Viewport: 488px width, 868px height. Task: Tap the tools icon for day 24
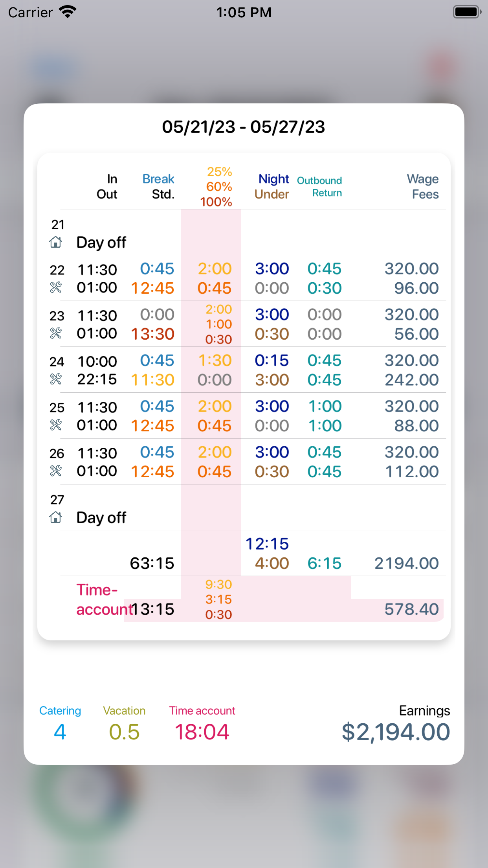point(56,379)
